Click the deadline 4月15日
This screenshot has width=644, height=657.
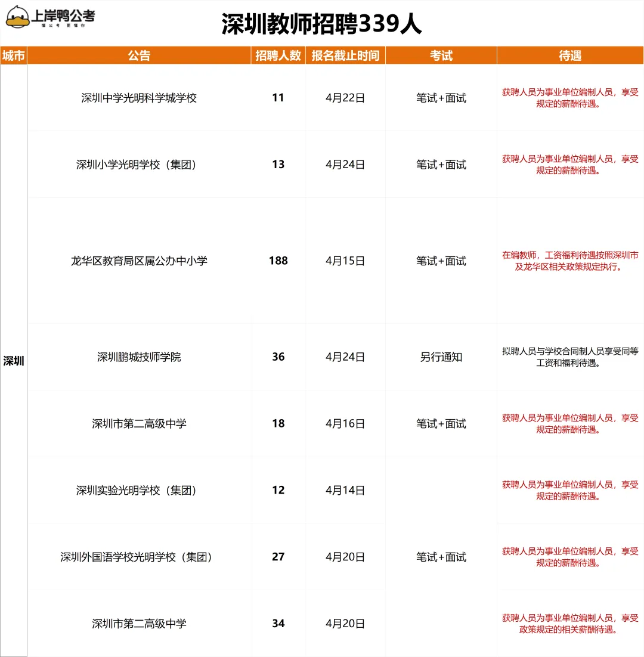pyautogui.click(x=345, y=261)
